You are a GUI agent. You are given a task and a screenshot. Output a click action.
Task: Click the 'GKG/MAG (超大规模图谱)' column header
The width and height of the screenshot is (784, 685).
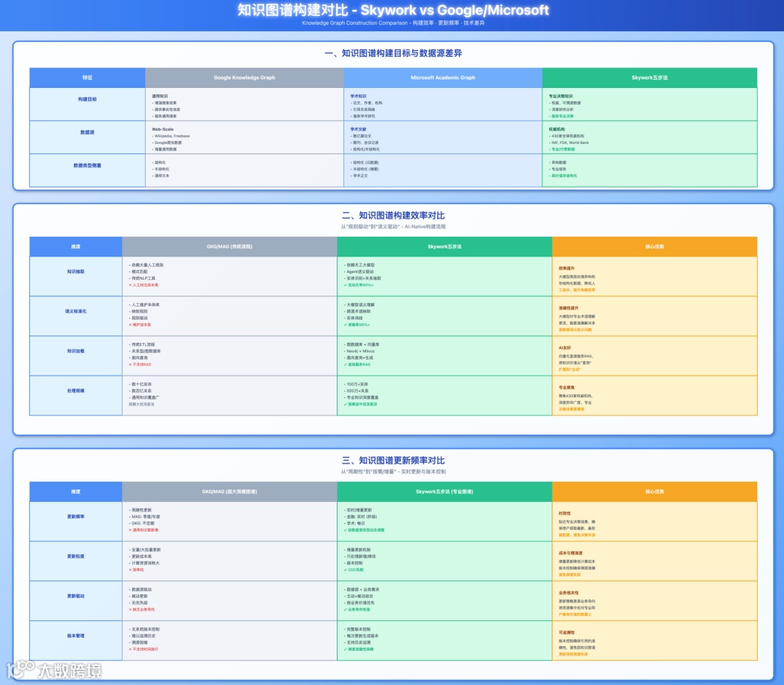click(x=229, y=492)
